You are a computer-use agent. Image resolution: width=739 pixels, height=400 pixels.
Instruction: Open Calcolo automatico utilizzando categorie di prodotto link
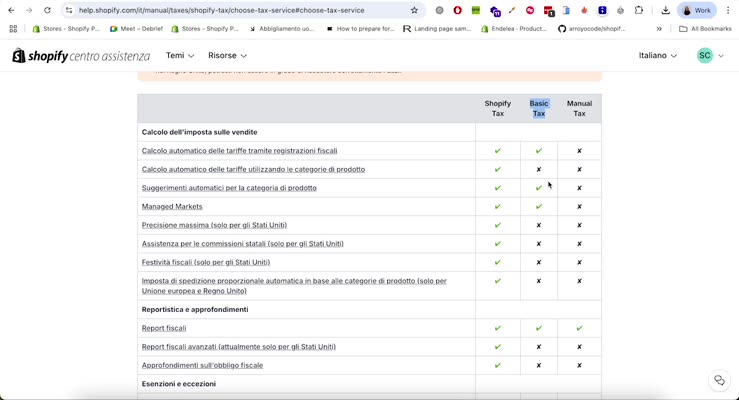[x=253, y=169]
